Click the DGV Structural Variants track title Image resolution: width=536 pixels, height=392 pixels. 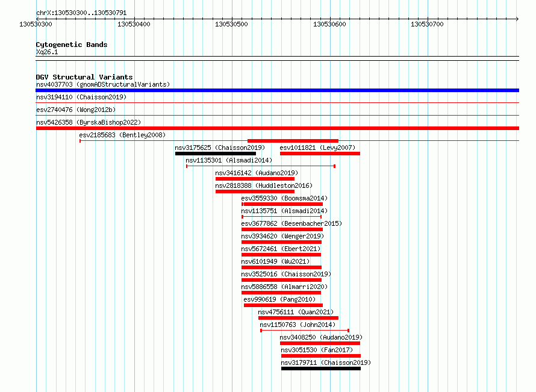(x=84, y=77)
